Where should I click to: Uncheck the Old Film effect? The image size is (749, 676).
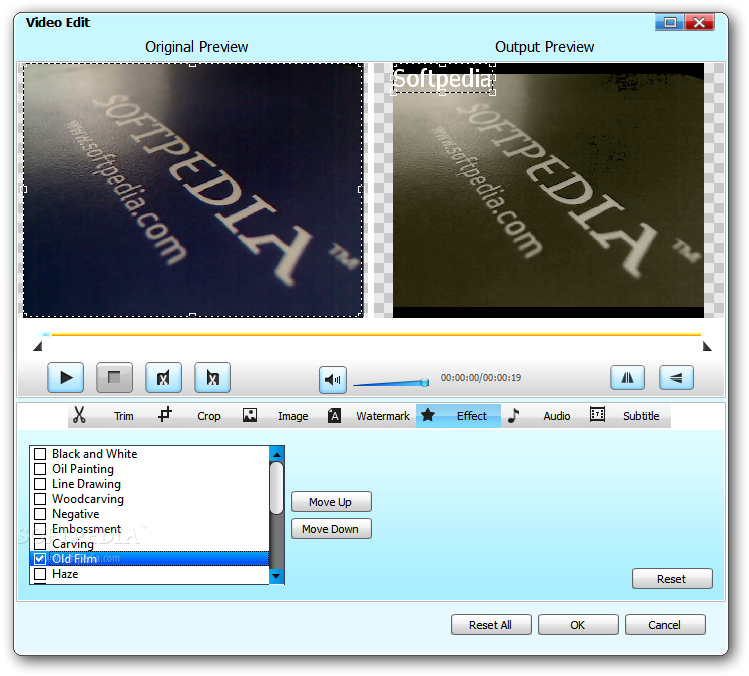40,559
